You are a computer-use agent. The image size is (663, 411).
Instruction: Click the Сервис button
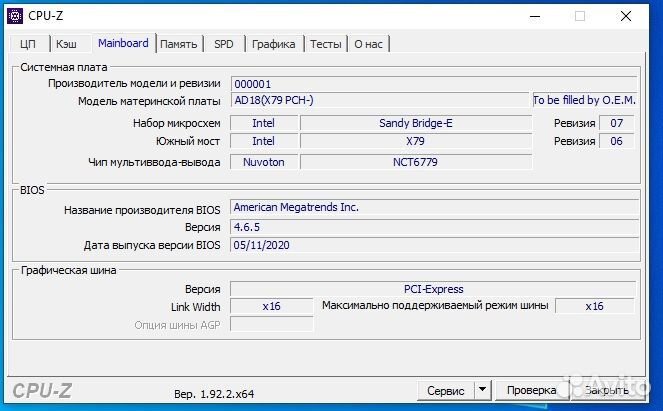446,391
